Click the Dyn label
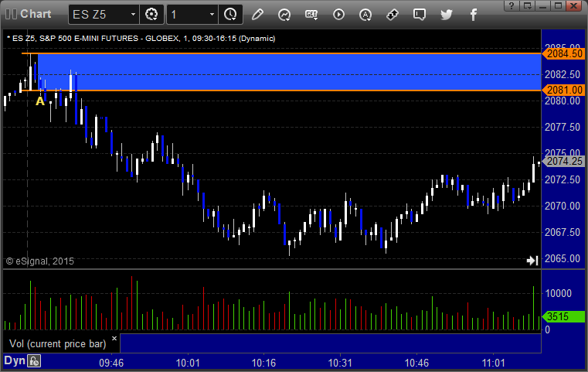Image resolution: width=588 pixels, height=372 pixels. (15, 361)
